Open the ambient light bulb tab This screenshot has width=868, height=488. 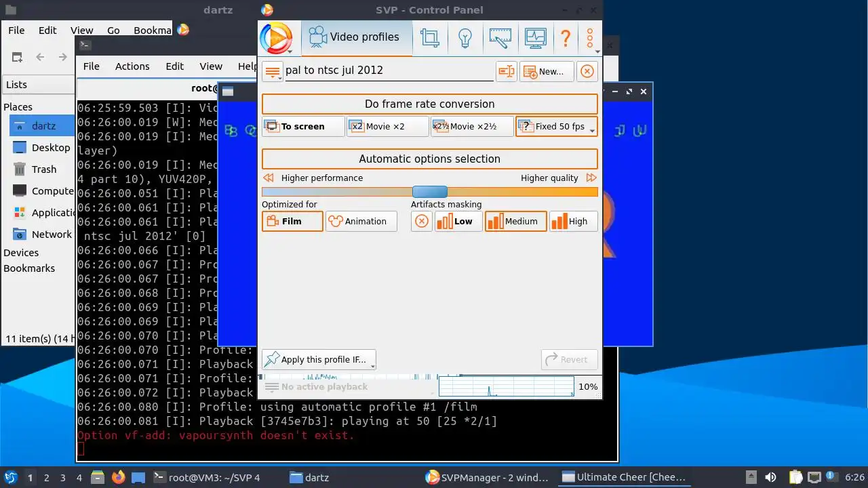pyautogui.click(x=465, y=38)
